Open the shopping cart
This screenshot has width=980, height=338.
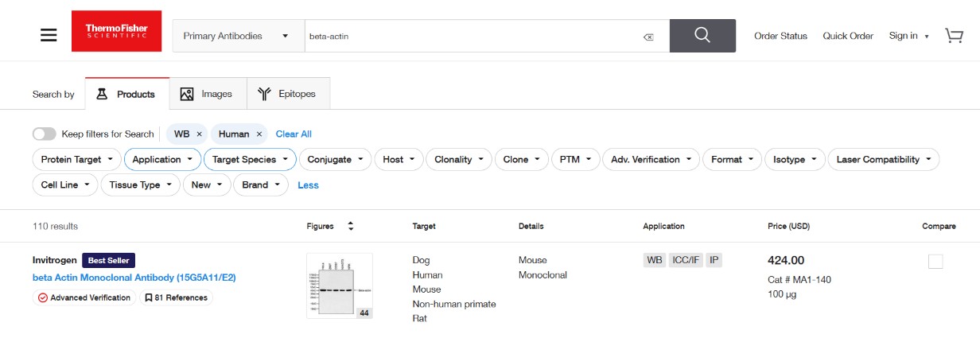pyautogui.click(x=954, y=36)
